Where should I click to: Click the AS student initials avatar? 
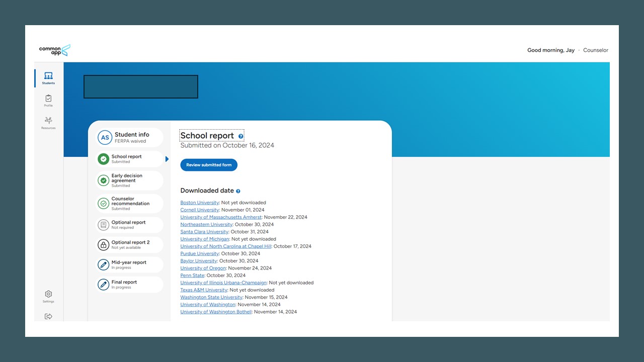[105, 137]
